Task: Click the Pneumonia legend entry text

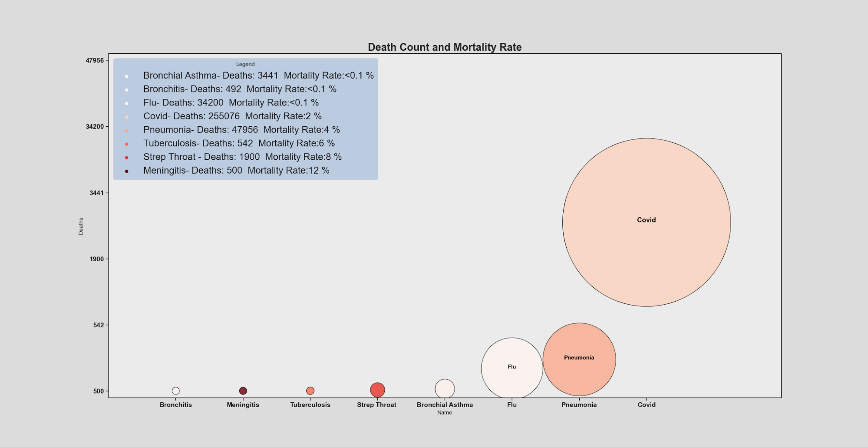Action: 241,130
